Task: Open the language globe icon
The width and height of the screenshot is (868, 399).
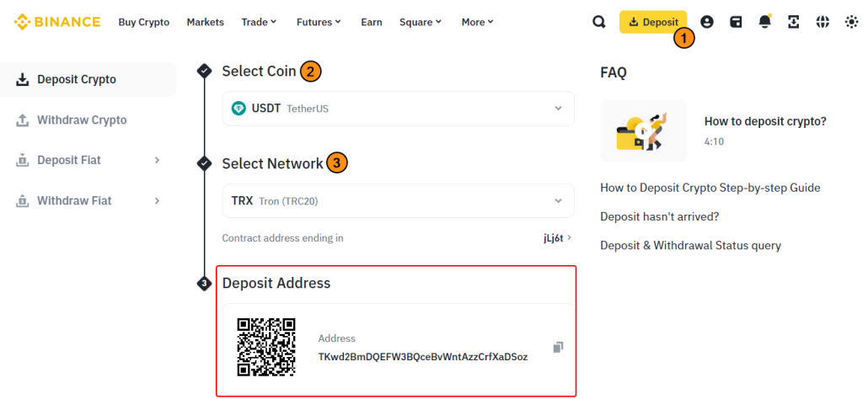Action: pos(822,22)
